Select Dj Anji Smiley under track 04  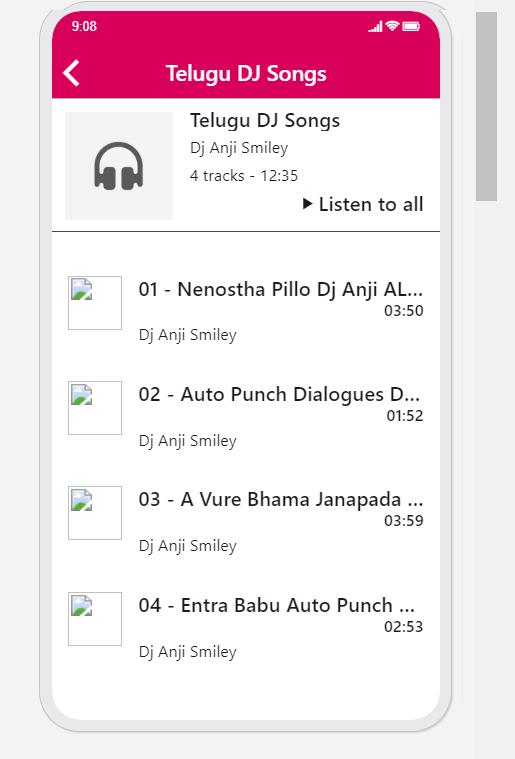click(x=188, y=652)
